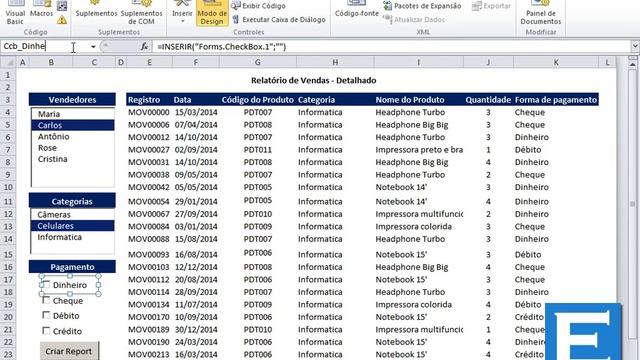The height and width of the screenshot is (360, 640).
Task: Click the Código do Produto header
Action: (x=258, y=100)
